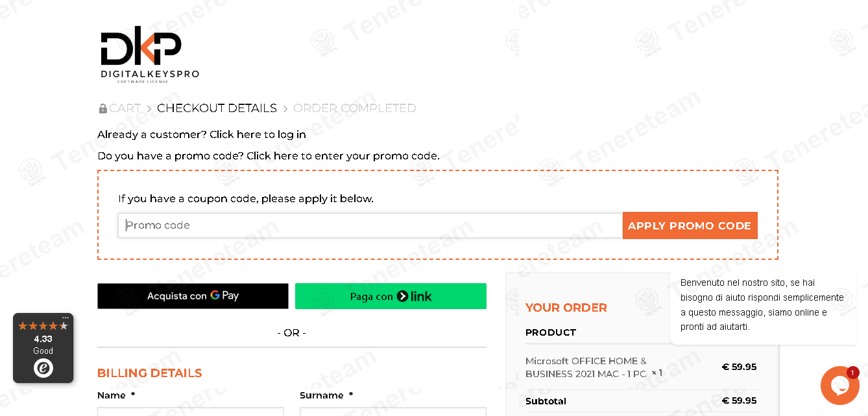This screenshot has width=868, height=416.
Task: Go back to the CART step
Action: [x=125, y=108]
